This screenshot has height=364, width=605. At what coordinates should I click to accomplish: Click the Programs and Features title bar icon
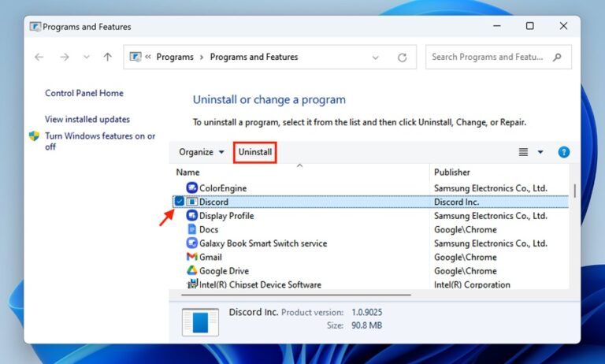[x=35, y=27]
